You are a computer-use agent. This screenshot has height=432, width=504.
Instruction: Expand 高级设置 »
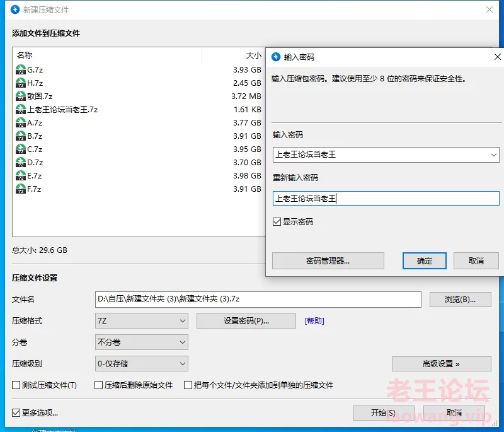[442, 364]
